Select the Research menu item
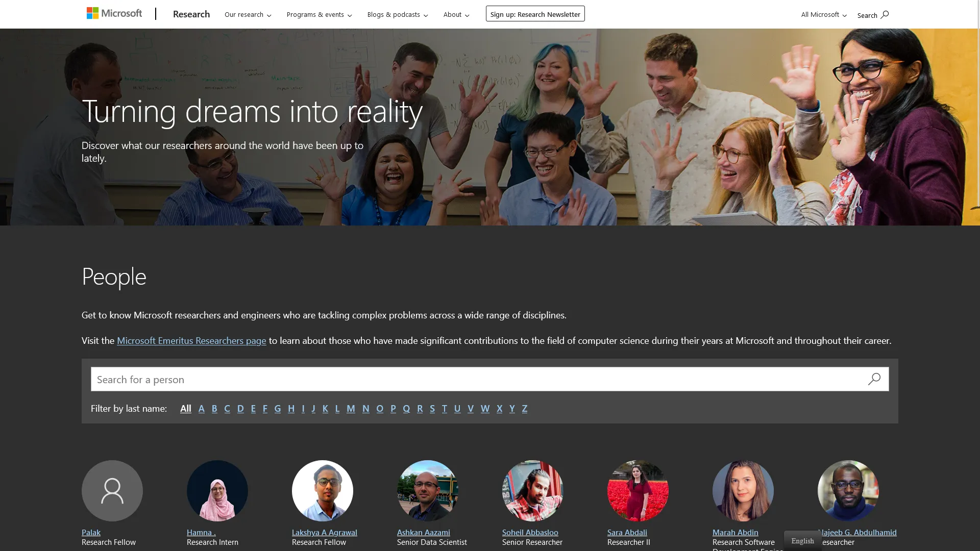The width and height of the screenshot is (980, 551). click(191, 14)
